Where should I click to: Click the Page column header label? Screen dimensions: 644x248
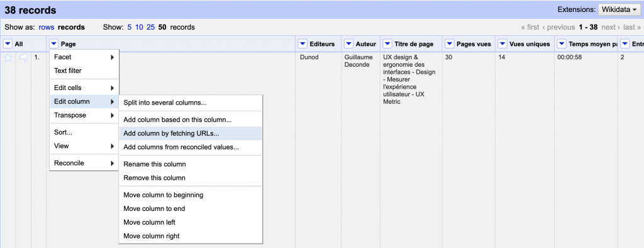68,44
